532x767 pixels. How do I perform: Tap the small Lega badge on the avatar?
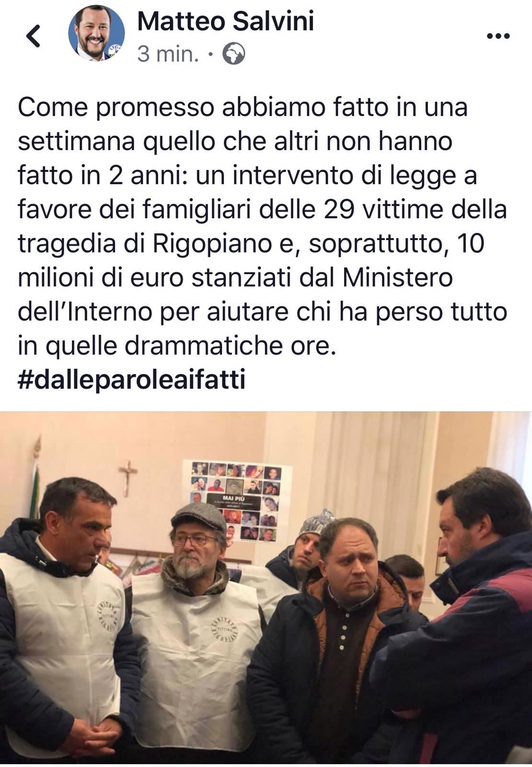(x=114, y=50)
